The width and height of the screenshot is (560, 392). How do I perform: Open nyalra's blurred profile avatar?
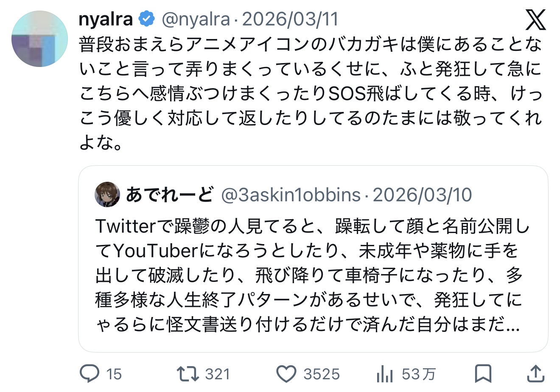(x=39, y=39)
